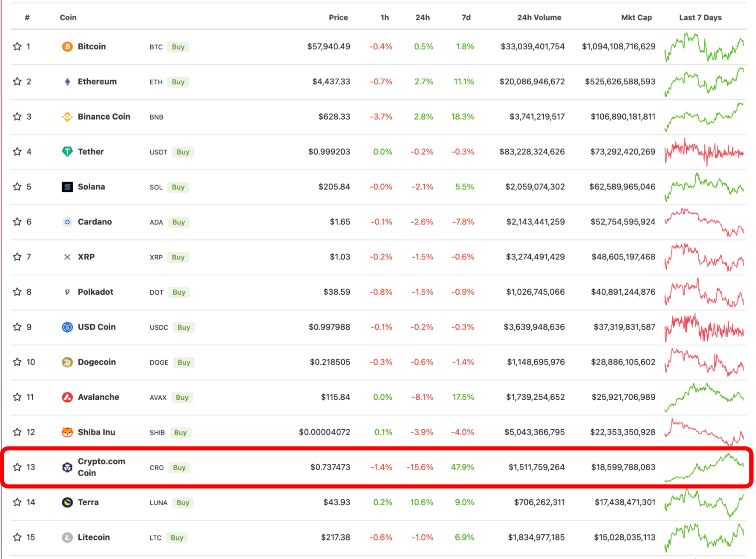
Task: Sort by the 24h change column
Action: tap(422, 18)
